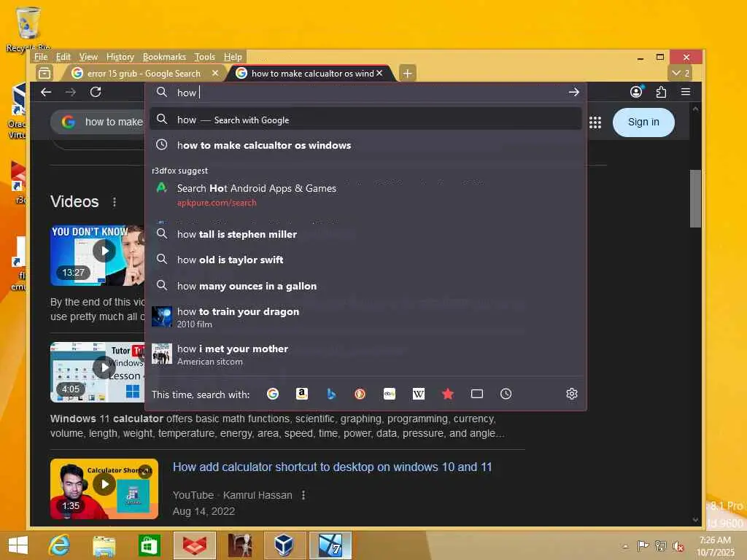The height and width of the screenshot is (560, 747).
Task: Open a new tab with plus button
Action: click(407, 74)
